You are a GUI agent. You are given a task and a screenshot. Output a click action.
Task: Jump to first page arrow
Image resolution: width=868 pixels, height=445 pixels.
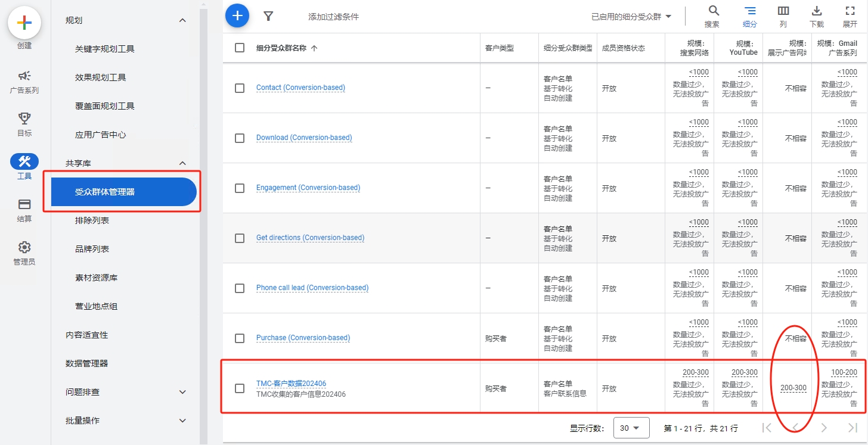767,428
